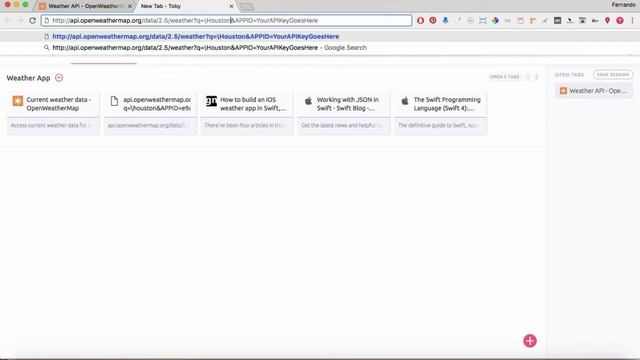The image size is (640, 360).
Task: Click the page icon on api.openweathermap card
Action: [x=114, y=100]
